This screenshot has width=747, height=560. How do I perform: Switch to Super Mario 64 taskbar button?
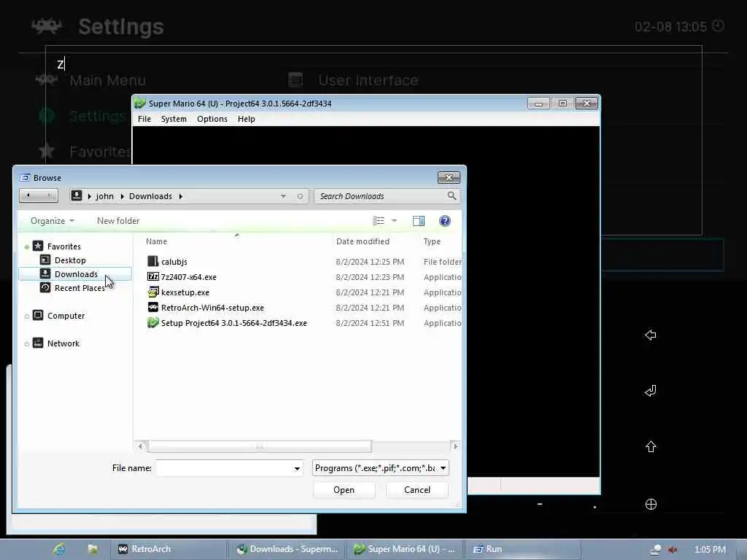point(404,549)
